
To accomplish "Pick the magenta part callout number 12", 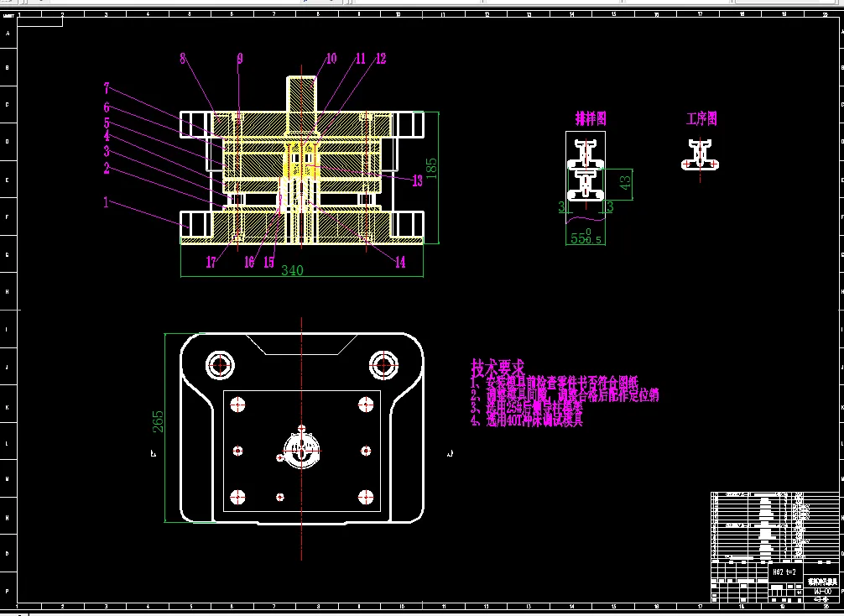I will point(381,58).
